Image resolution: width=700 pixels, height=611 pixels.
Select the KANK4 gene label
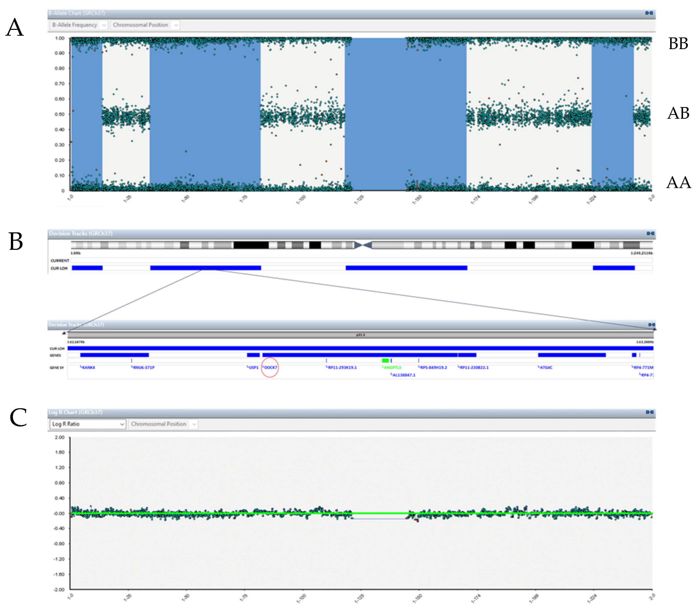[89, 367]
